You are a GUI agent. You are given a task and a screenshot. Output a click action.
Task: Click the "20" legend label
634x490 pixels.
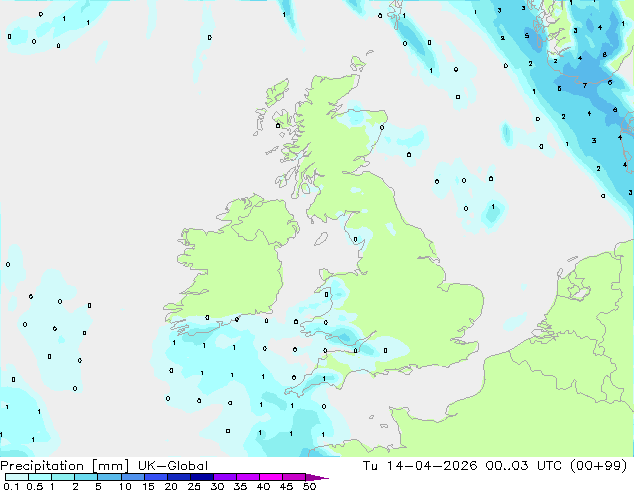[x=171, y=486]
